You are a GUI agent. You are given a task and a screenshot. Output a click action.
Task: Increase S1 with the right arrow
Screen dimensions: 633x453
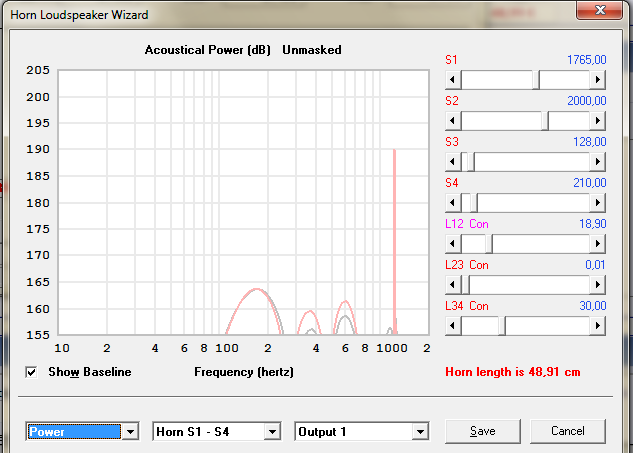pyautogui.click(x=597, y=80)
